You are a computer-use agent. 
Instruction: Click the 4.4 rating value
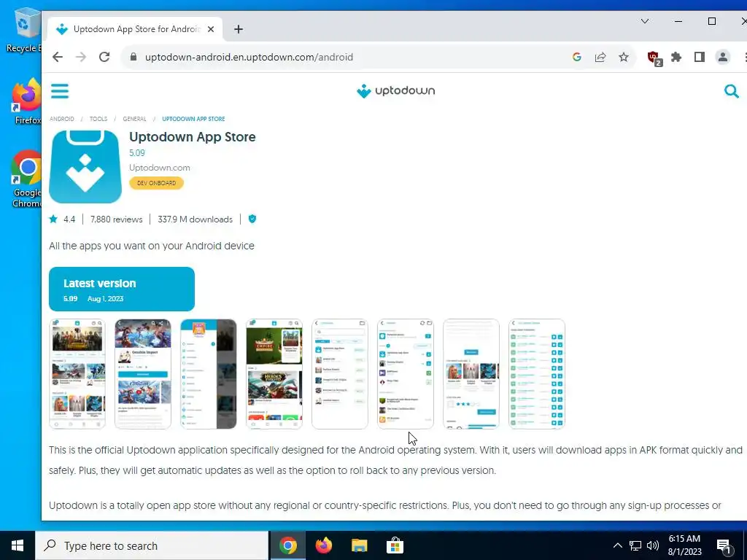point(69,219)
